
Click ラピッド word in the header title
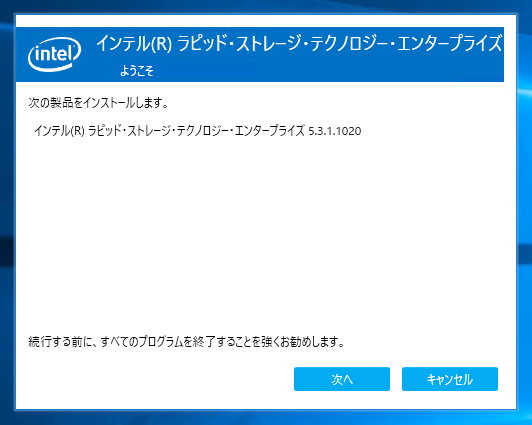(202, 44)
